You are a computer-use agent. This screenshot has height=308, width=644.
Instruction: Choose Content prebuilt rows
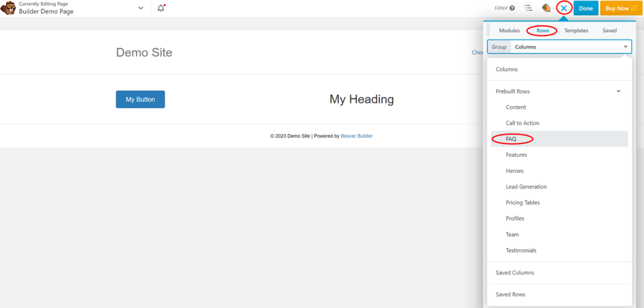[559, 107]
